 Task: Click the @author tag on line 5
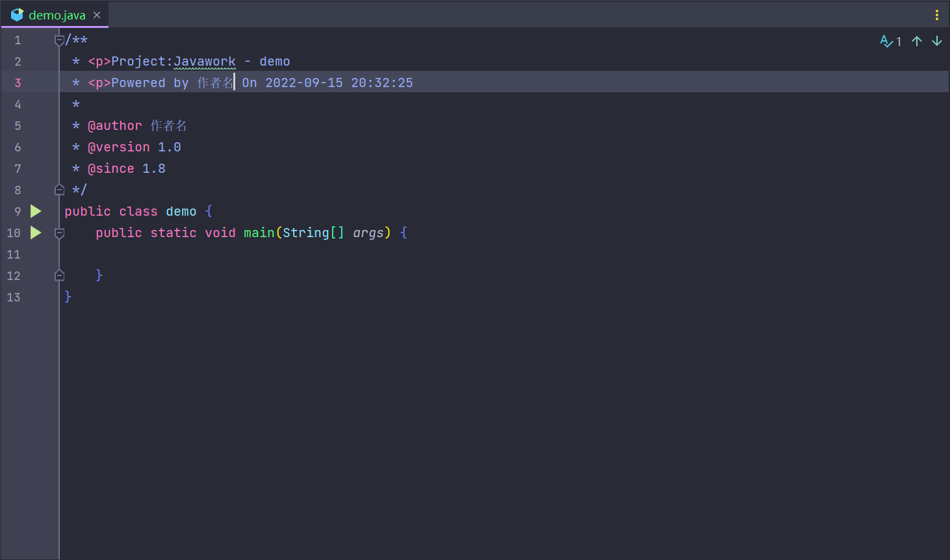click(114, 126)
